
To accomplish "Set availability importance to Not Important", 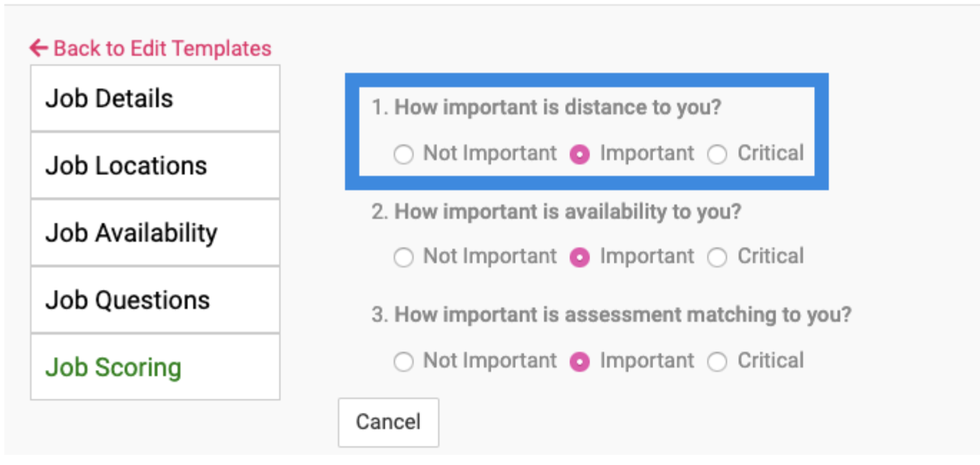I will pyautogui.click(x=404, y=258).
